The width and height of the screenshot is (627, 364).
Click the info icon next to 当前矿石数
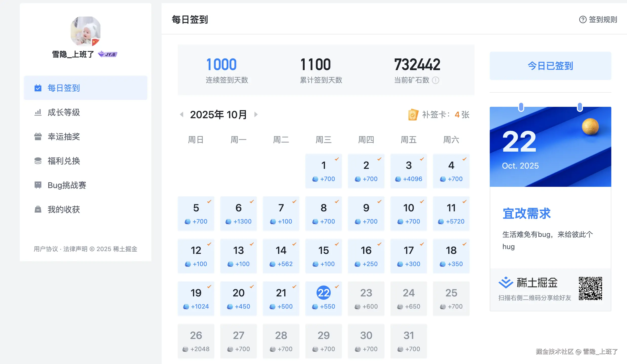436,80
